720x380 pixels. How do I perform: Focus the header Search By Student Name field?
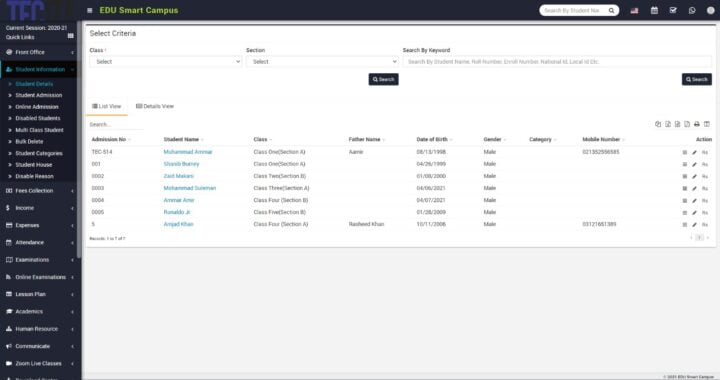[573, 11]
